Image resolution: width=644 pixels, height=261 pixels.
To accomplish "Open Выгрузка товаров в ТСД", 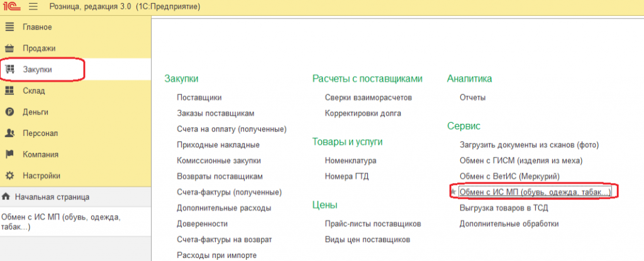I will [x=504, y=208].
